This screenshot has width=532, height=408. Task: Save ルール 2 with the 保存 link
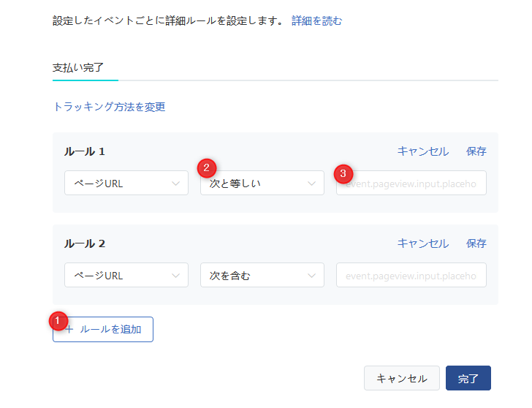coord(476,243)
